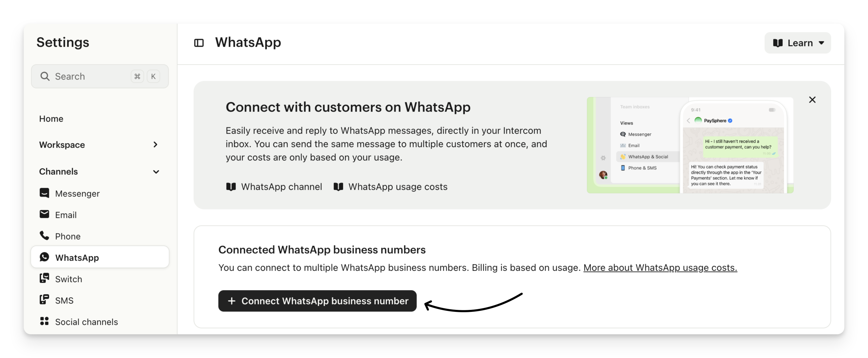Screen dimensions: 868x358
Task: Click the Switch channel icon
Action: pos(44,278)
